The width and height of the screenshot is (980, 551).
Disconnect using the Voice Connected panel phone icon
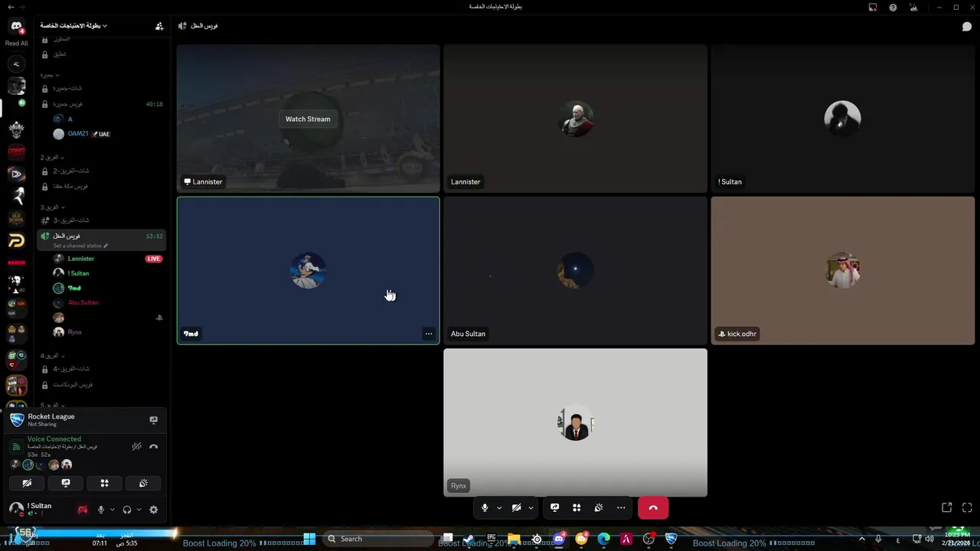pyautogui.click(x=153, y=447)
